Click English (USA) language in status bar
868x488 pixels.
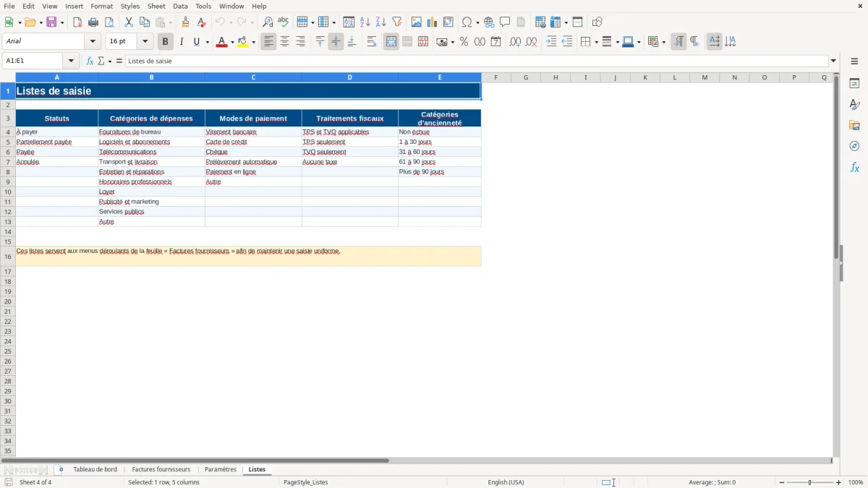tap(506, 482)
